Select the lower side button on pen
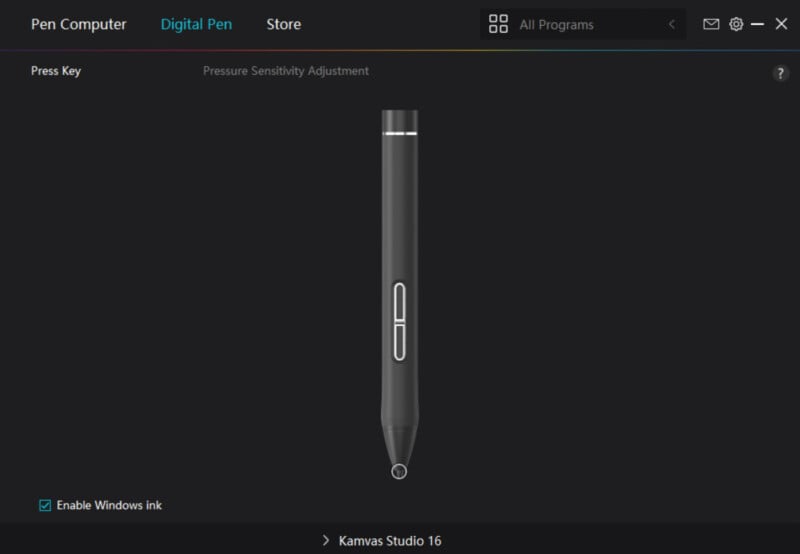The image size is (800, 554). (x=399, y=342)
